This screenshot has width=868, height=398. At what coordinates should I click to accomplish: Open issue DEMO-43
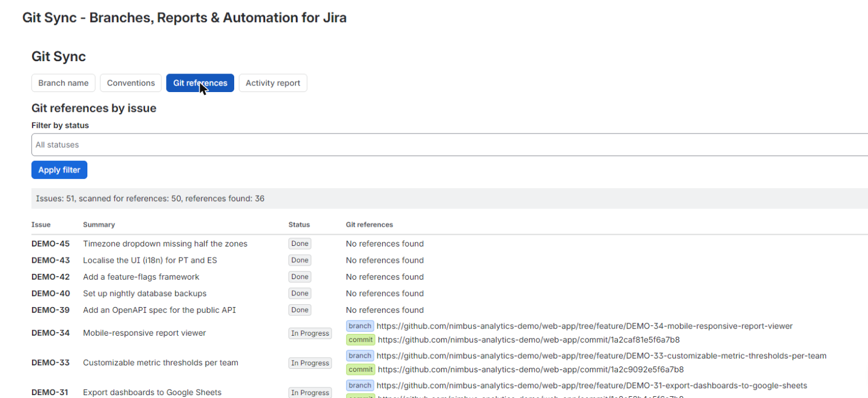click(x=51, y=260)
